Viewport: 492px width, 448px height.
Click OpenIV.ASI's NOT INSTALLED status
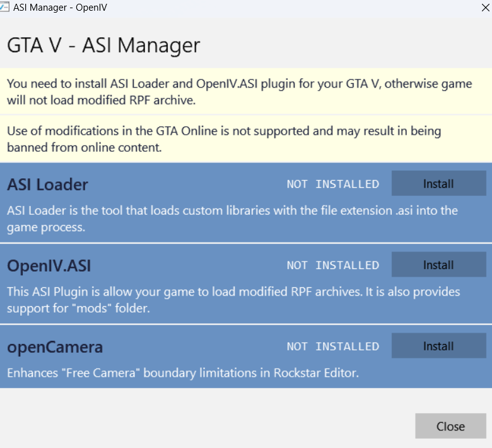[x=332, y=265]
